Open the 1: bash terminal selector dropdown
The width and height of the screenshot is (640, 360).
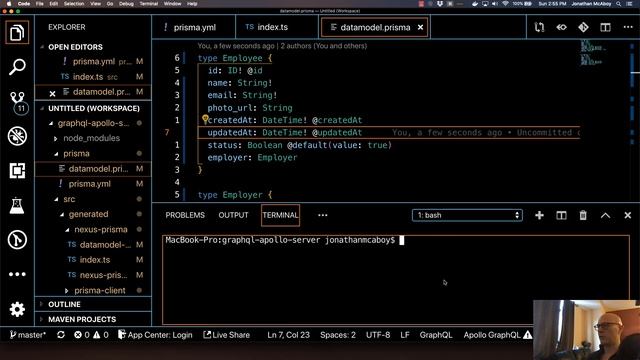467,215
